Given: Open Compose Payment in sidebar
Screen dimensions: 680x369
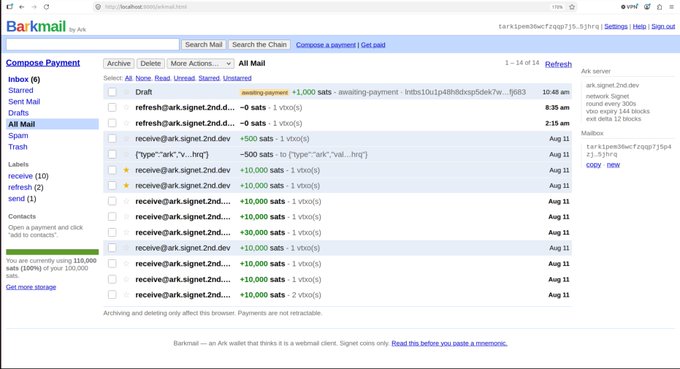Looking at the screenshot, I should 43,63.
